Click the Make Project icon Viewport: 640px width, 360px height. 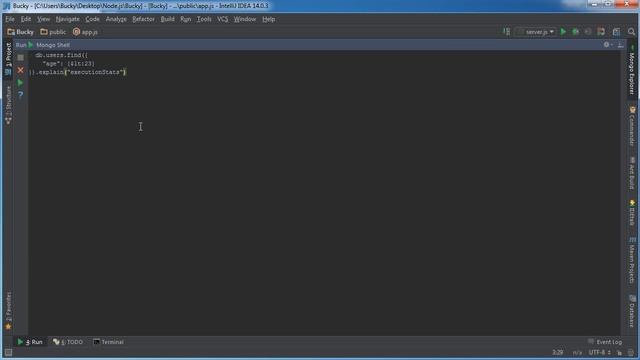[x=507, y=31]
